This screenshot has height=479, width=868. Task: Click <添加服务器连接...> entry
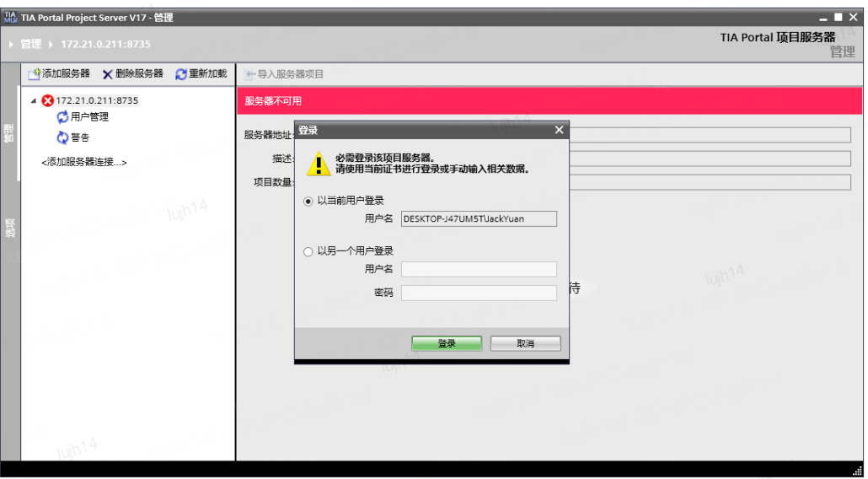click(x=84, y=162)
